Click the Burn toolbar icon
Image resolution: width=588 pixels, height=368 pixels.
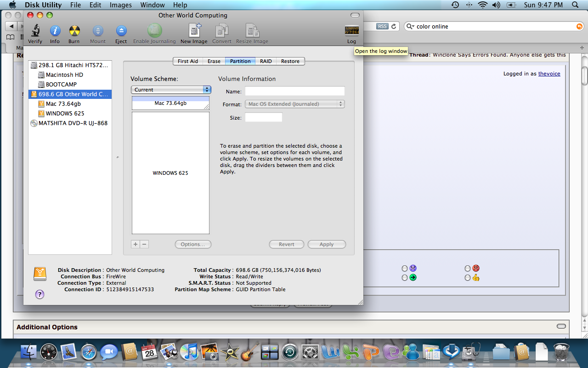[x=74, y=31]
